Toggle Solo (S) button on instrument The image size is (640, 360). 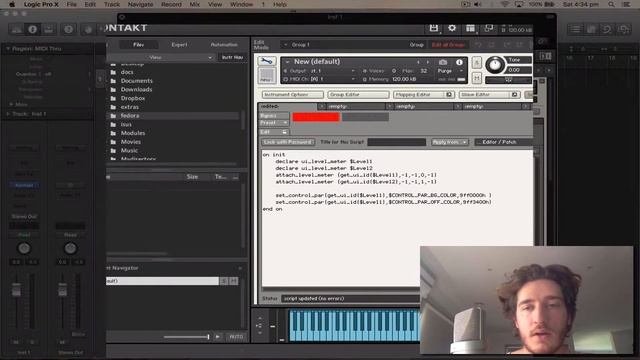[476, 62]
